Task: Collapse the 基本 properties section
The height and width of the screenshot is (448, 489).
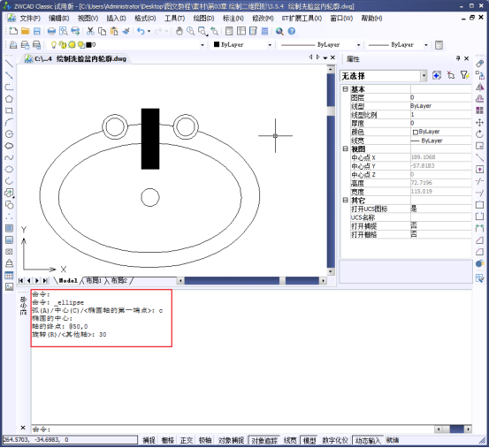Action: point(345,89)
